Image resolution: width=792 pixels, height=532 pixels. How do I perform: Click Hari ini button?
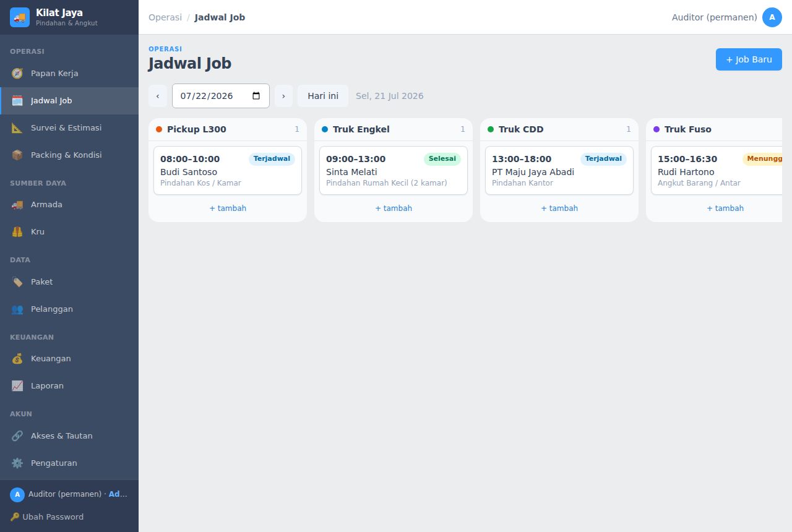pyautogui.click(x=323, y=96)
